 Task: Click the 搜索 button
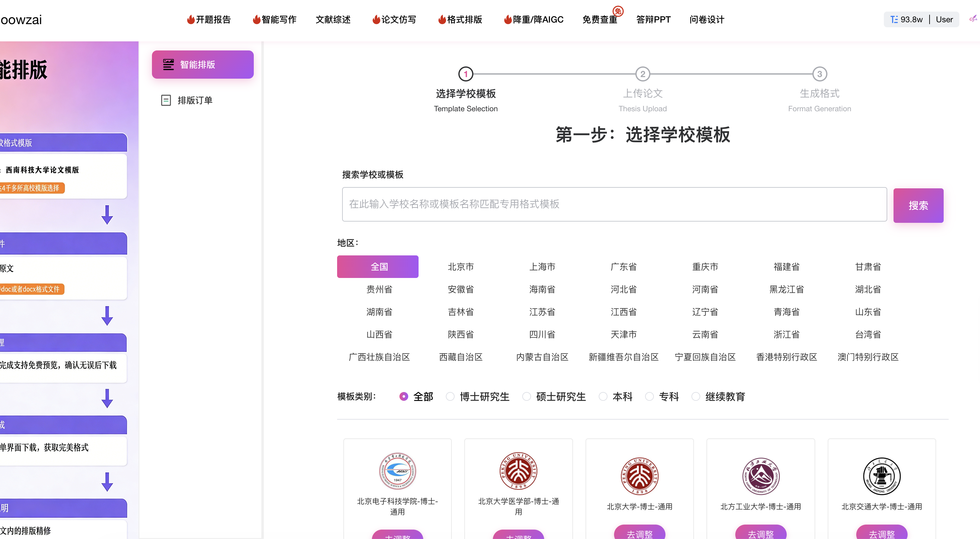[x=918, y=205]
